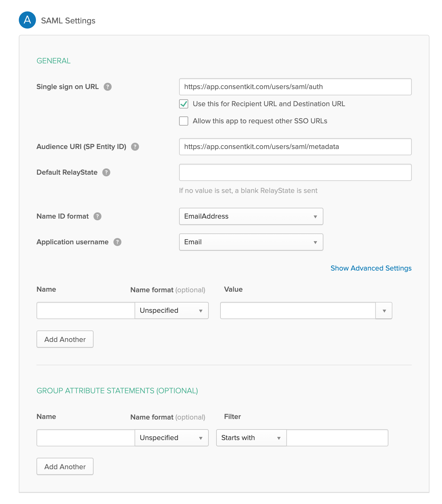This screenshot has height=504, width=442.
Task: Click the blue step A circle icon
Action: pos(27,20)
